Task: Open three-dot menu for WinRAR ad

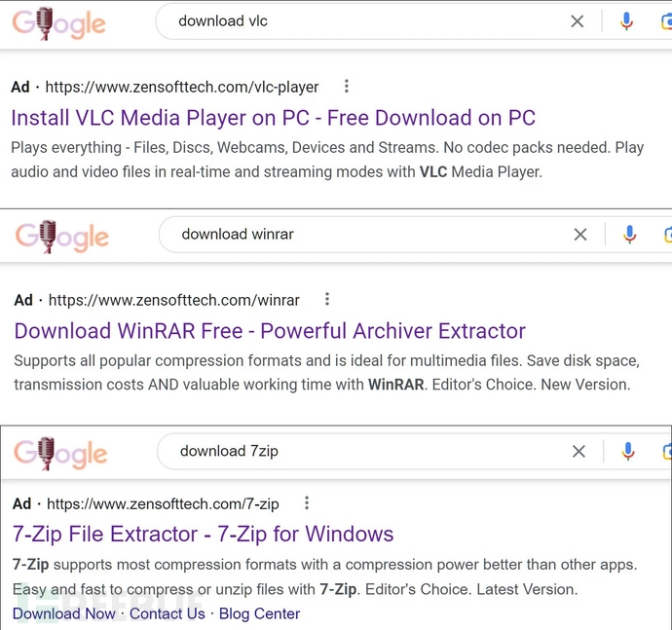Action: 327,299
